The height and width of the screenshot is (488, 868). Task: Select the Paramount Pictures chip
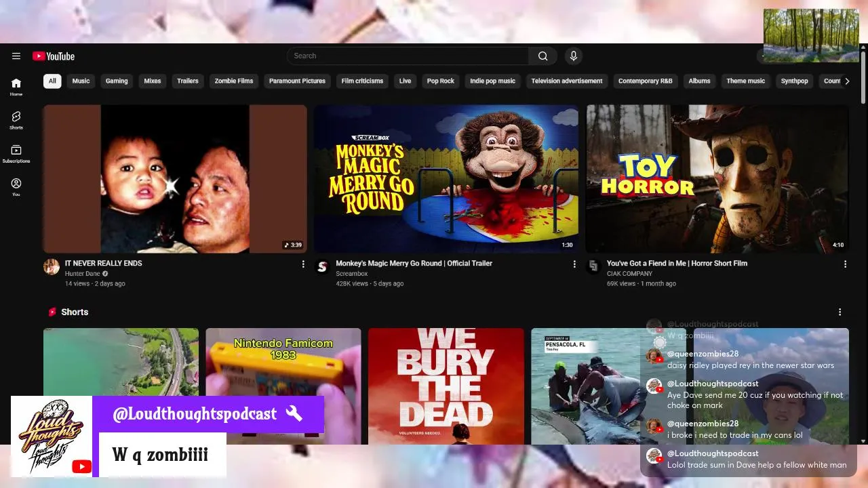pos(297,81)
